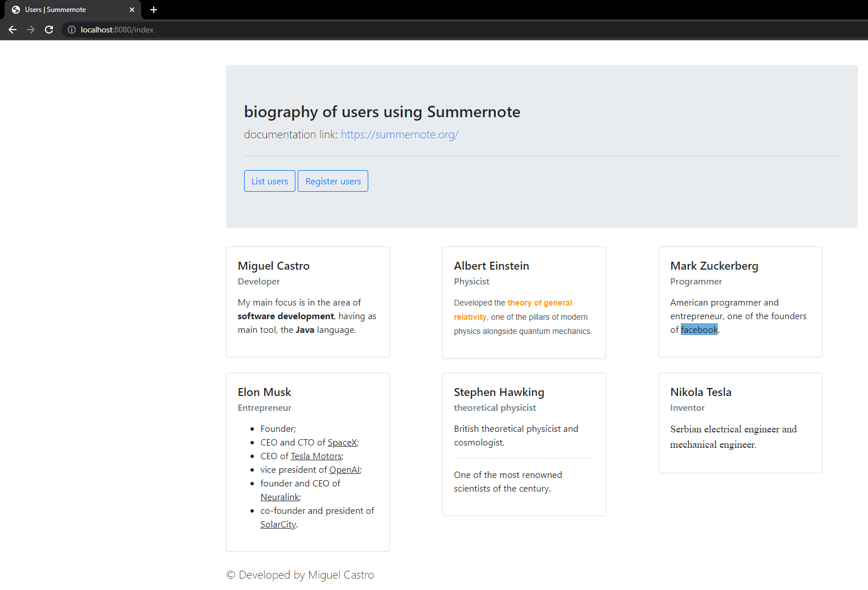Click the OpenAI link
The width and height of the screenshot is (868, 590).
coord(345,469)
